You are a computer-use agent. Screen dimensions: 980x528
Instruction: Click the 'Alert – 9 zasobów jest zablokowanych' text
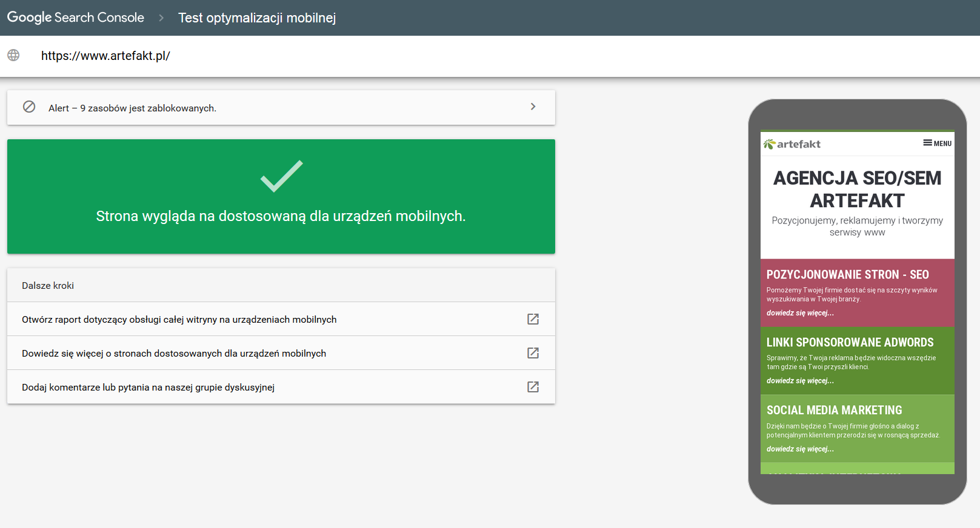click(132, 108)
